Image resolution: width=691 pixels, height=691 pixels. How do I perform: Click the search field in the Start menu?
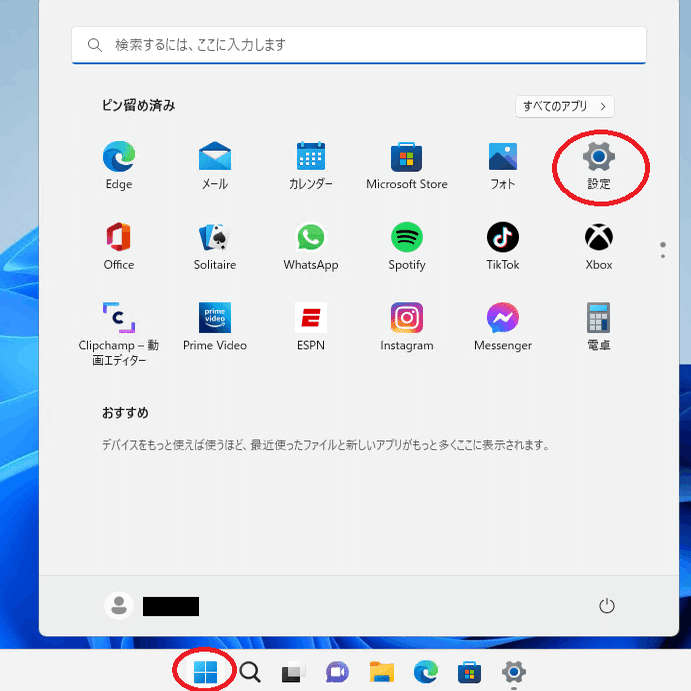coord(359,45)
